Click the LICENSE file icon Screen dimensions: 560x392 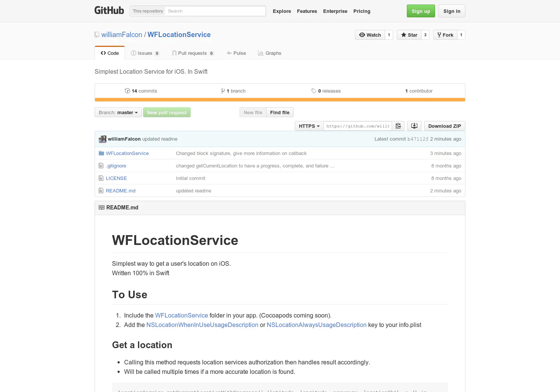pos(101,178)
